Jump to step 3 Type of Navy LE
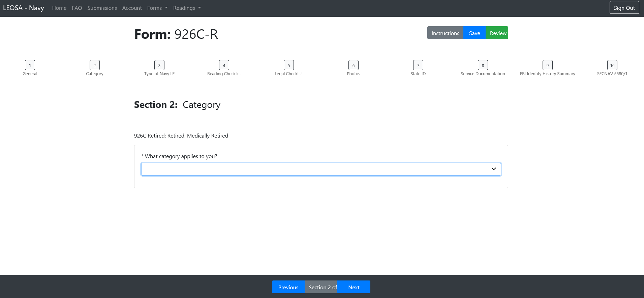Viewport: 644px width, 298px height. (159, 65)
